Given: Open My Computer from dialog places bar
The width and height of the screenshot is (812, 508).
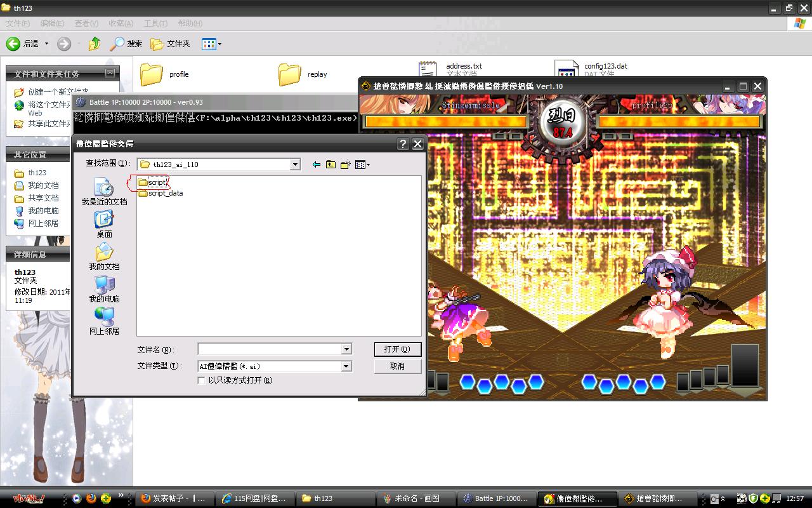Looking at the screenshot, I should tap(104, 285).
